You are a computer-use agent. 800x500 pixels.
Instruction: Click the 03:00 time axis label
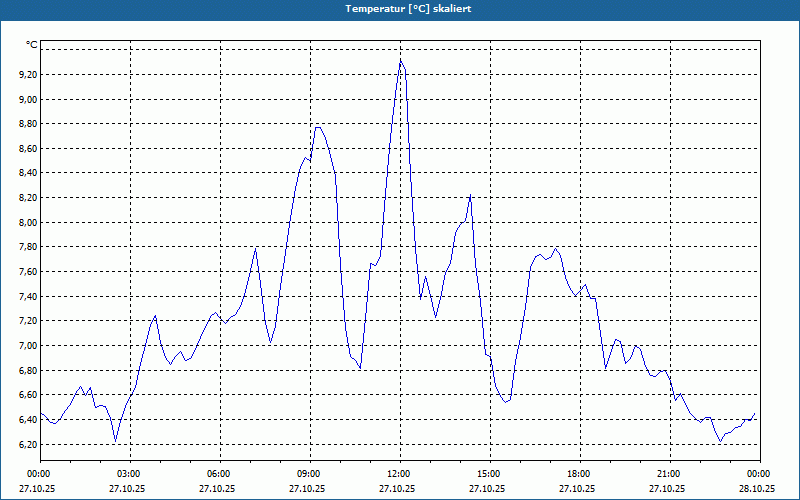128,474
